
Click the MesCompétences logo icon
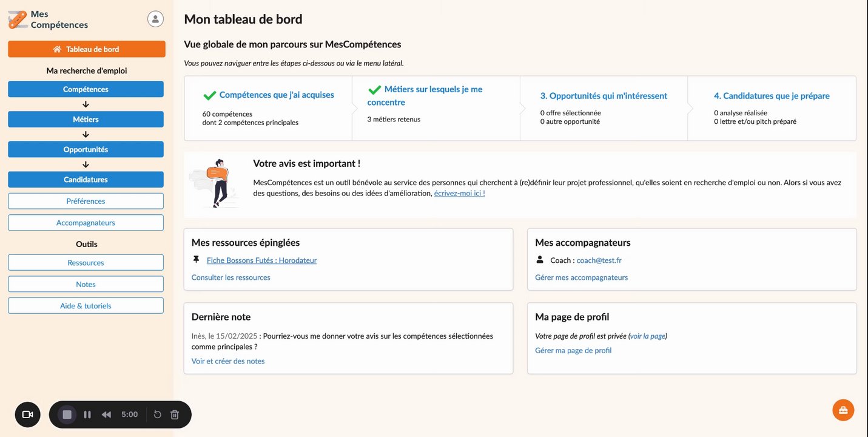pyautogui.click(x=18, y=20)
